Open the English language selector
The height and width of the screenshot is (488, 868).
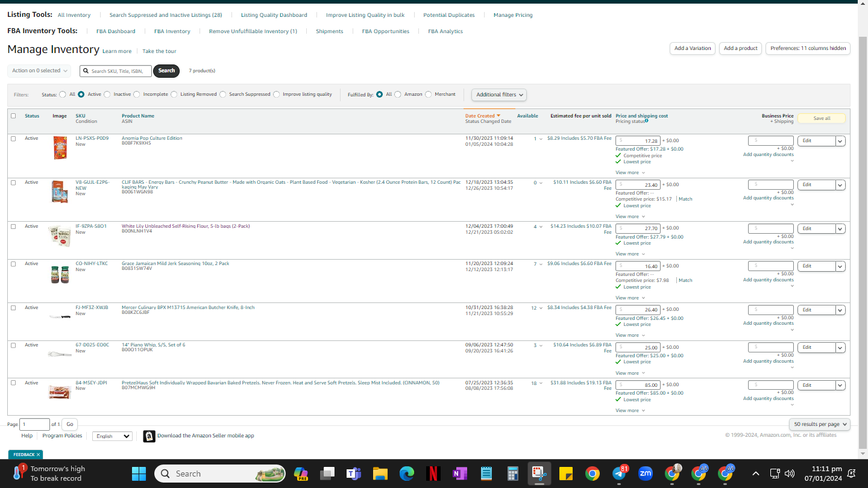112,436
